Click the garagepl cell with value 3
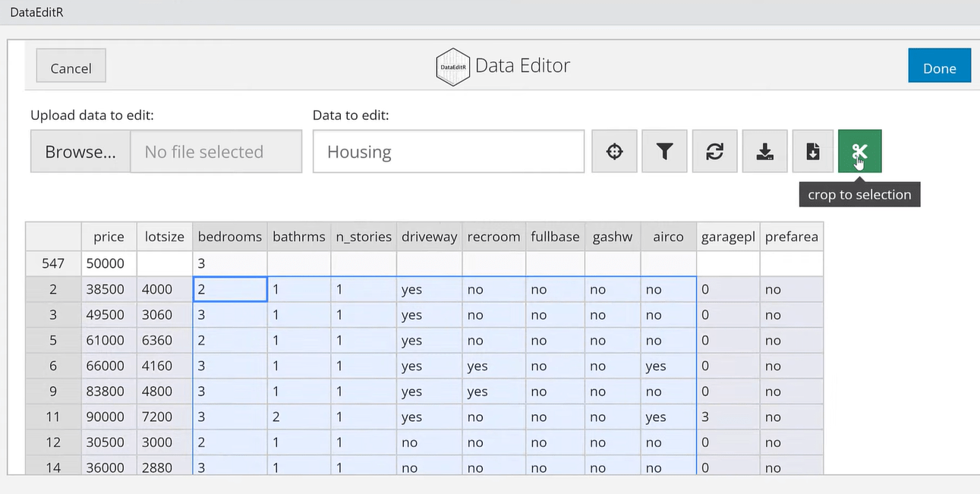980x494 pixels. pos(728,417)
